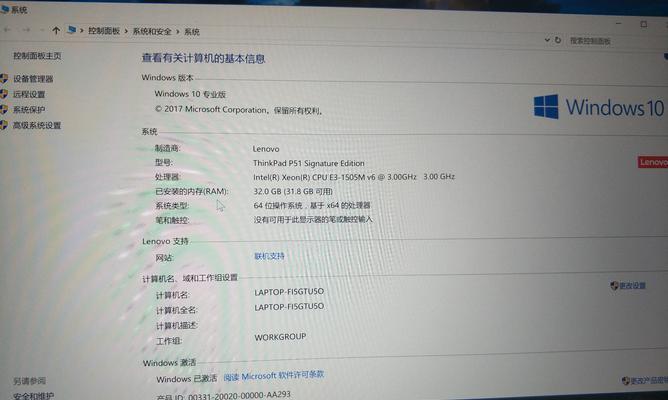
Task: Click the text ThinkPad P51 Signature Edition
Action: pos(309,163)
